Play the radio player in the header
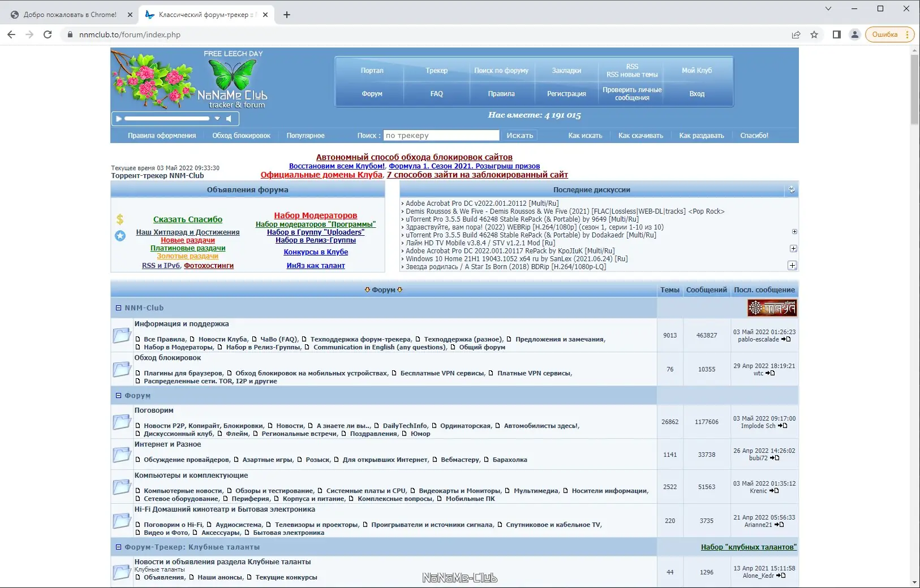The image size is (920, 588). coord(119,119)
